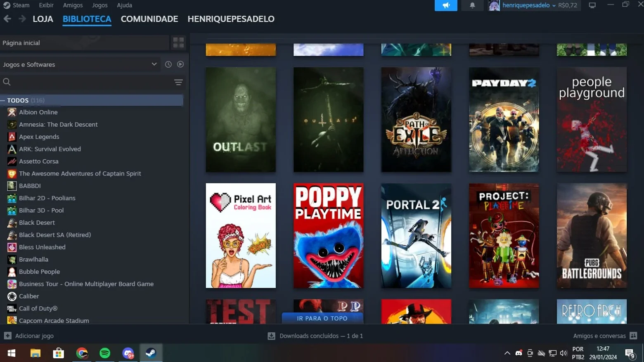This screenshot has width=644, height=362.
Task: Launch Google Chrome from the taskbar
Action: coord(82,353)
